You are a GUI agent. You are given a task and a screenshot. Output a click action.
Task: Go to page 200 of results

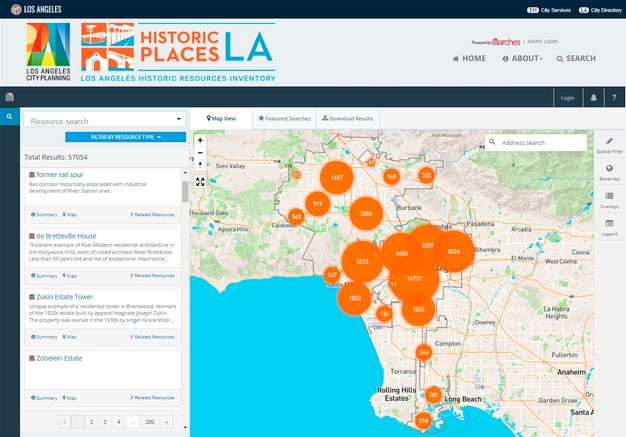point(149,423)
